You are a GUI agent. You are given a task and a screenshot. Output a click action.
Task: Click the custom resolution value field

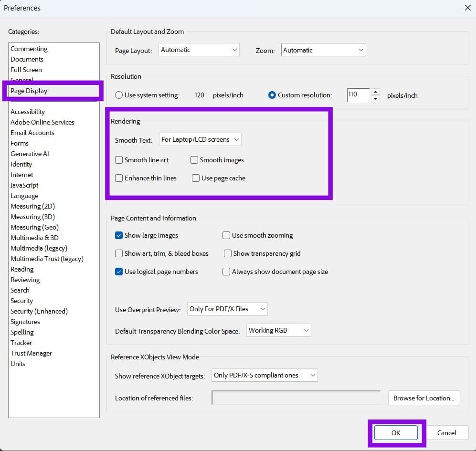[358, 95]
